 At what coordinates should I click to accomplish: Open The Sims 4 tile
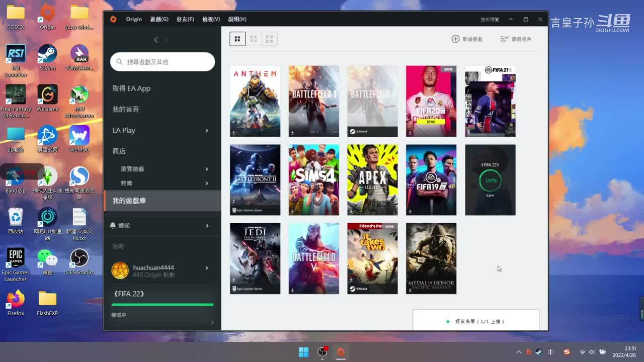(x=314, y=180)
